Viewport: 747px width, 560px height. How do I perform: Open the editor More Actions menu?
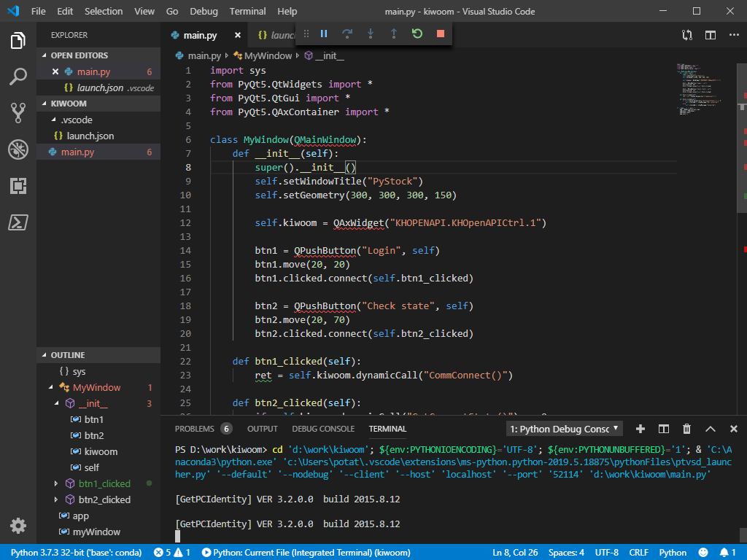pos(734,35)
